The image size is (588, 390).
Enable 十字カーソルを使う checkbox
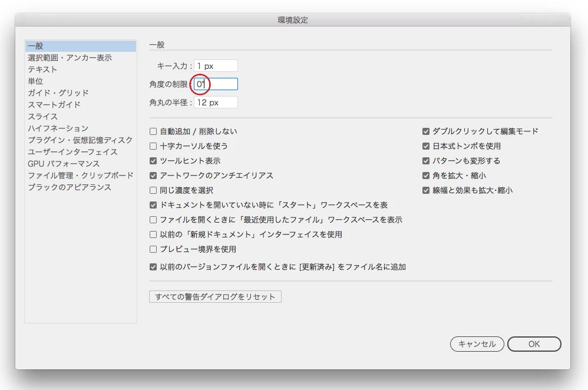point(153,146)
